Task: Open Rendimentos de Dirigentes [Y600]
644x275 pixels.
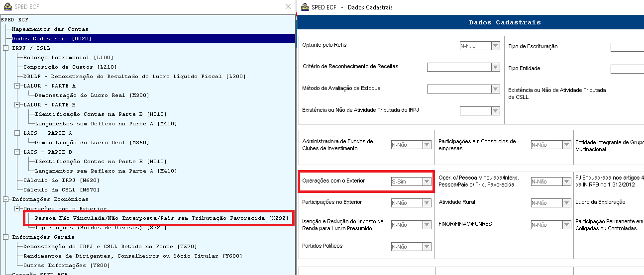Action: tap(132, 256)
